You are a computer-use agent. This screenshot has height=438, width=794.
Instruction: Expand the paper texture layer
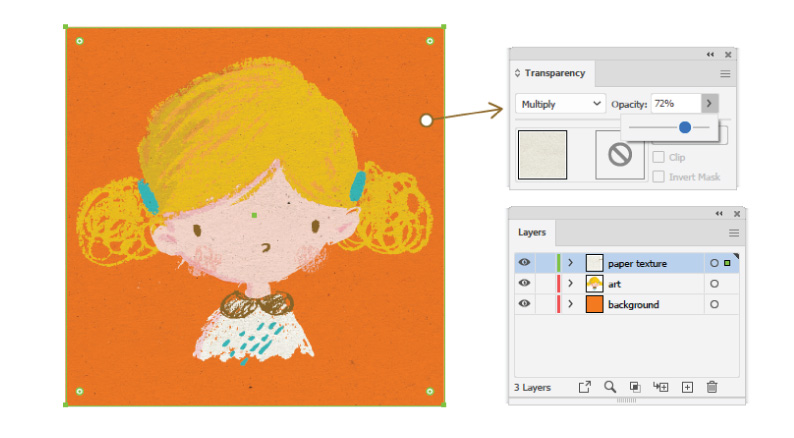[570, 263]
